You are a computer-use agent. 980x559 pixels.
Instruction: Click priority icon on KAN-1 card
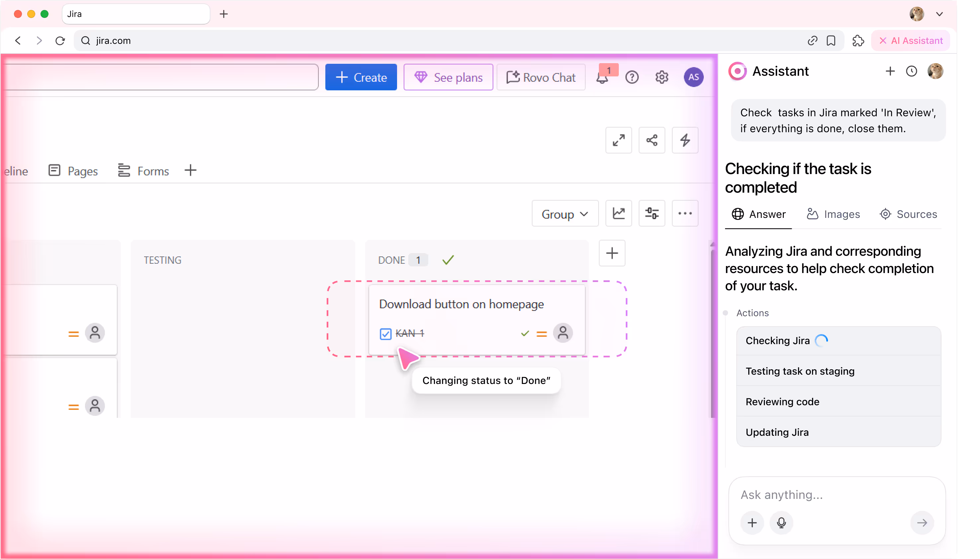click(x=541, y=334)
